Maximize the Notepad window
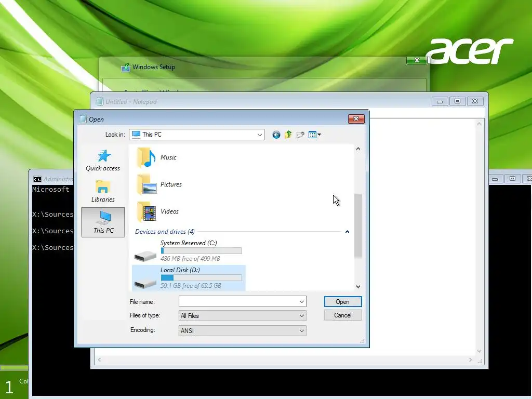 [x=457, y=101]
